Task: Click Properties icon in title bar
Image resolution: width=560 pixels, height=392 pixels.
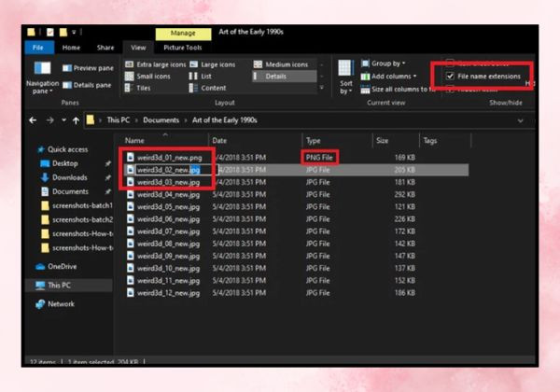Action: point(50,32)
